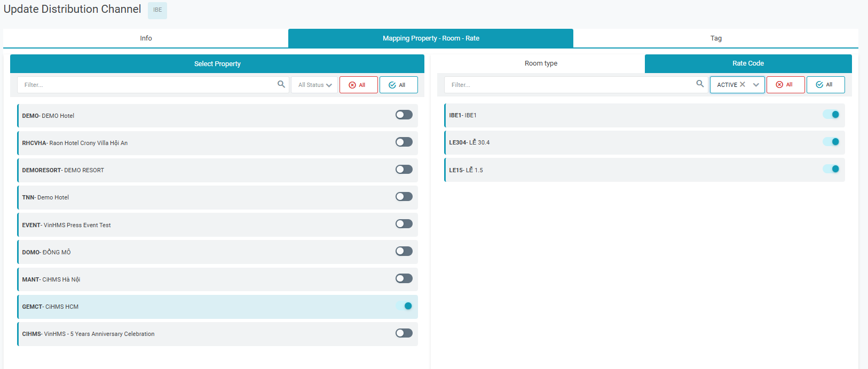
Task: Click the IBE1- IBE1 rate code text
Action: point(463,115)
